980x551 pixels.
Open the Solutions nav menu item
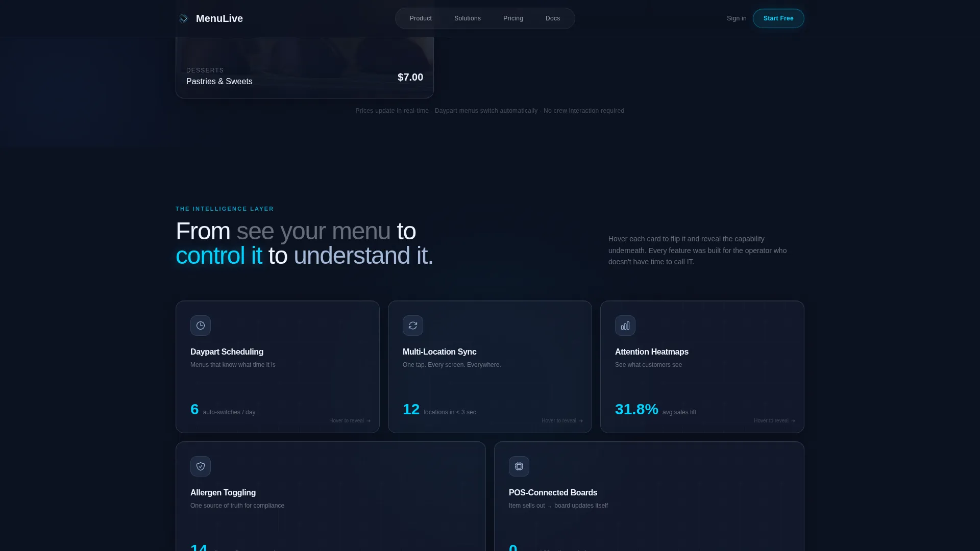[x=468, y=18]
